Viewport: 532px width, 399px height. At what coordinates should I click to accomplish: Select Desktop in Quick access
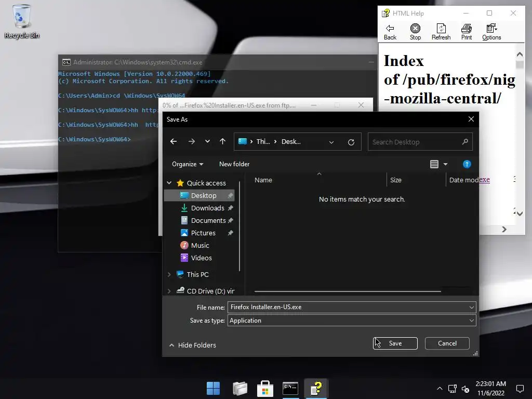(199, 195)
